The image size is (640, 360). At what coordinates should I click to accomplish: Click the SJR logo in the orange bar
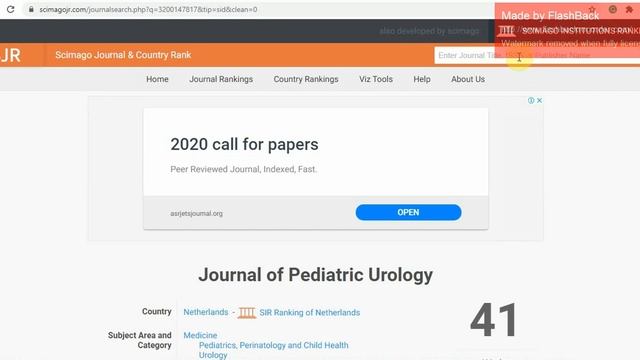pos(11,55)
